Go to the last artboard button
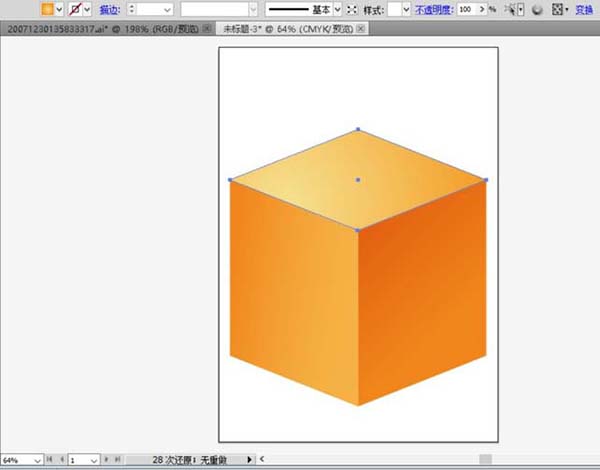600x470 pixels. (x=118, y=459)
